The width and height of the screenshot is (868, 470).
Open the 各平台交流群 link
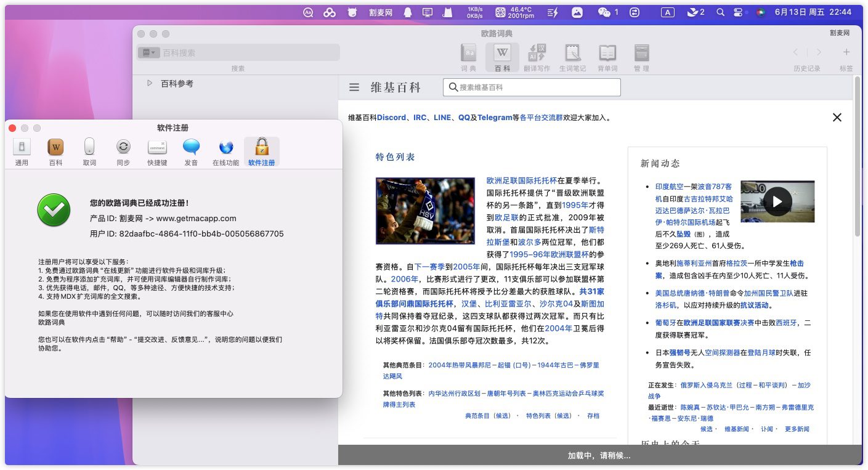pos(541,117)
